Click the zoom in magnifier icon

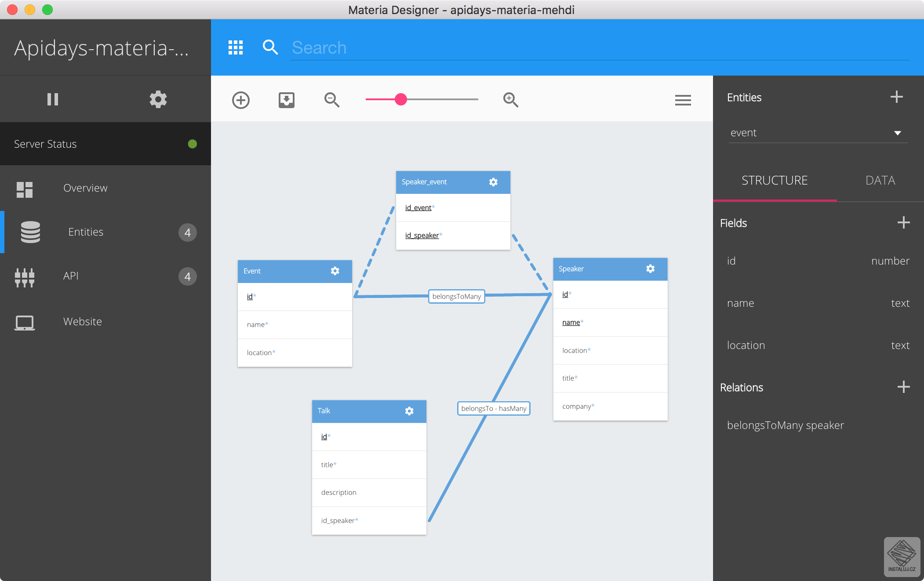(x=511, y=100)
